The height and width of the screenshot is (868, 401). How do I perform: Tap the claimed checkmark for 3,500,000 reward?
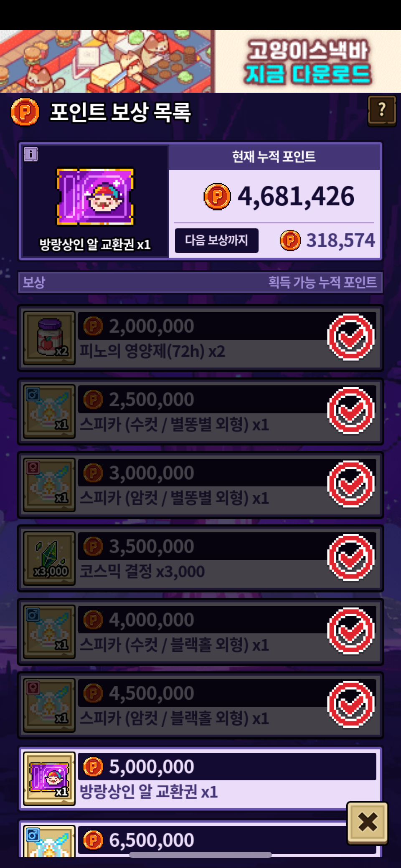[351, 558]
